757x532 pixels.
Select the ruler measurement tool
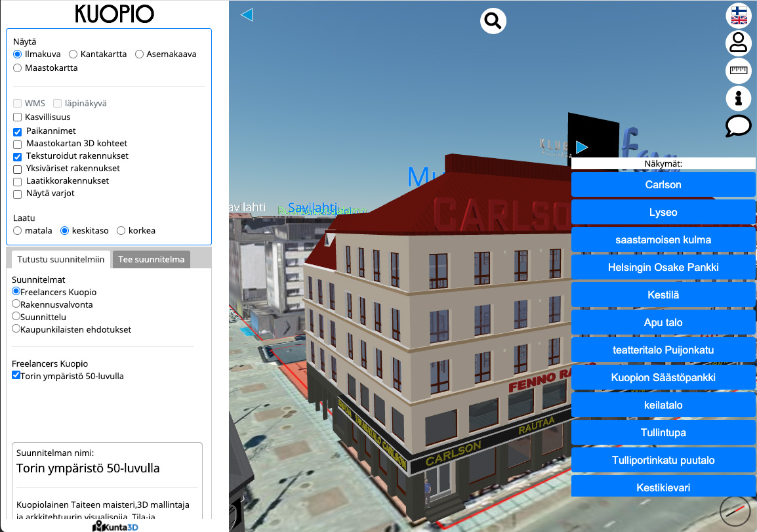[738, 71]
